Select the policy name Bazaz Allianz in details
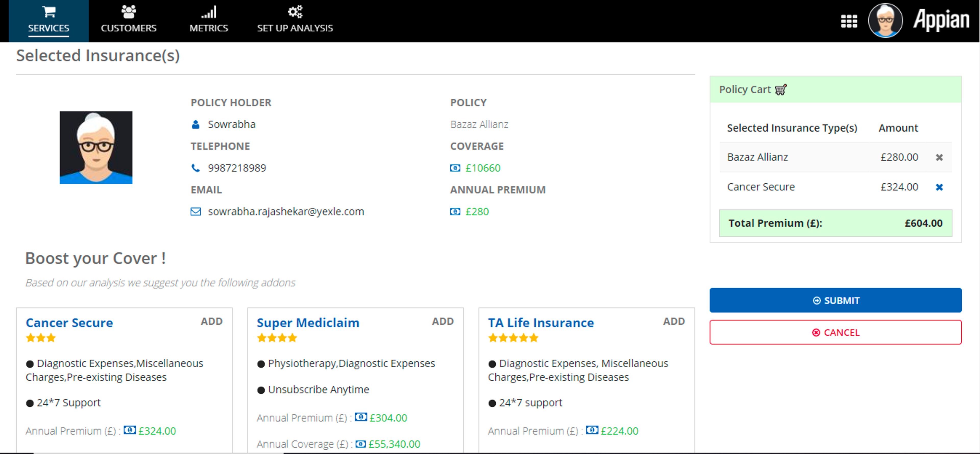Image resolution: width=980 pixels, height=454 pixels. [479, 124]
